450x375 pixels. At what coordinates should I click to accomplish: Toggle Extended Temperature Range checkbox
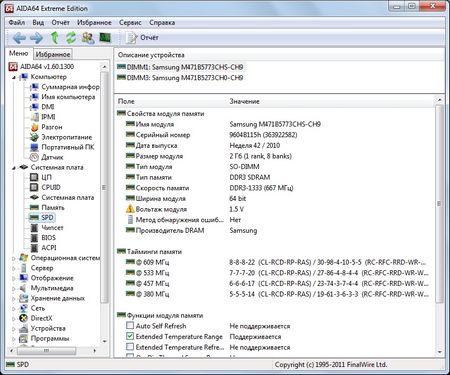click(x=130, y=336)
